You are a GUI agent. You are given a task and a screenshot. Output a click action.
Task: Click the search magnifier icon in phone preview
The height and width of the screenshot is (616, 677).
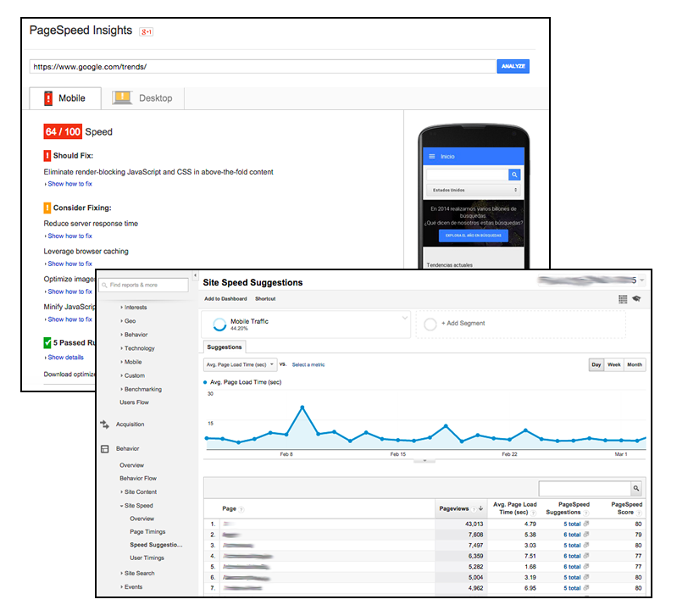[514, 175]
